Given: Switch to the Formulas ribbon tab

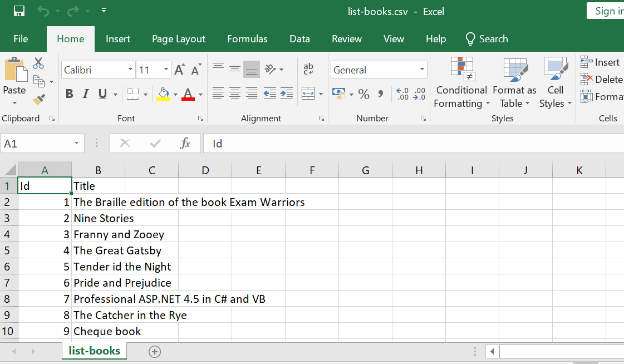Looking at the screenshot, I should (247, 38).
